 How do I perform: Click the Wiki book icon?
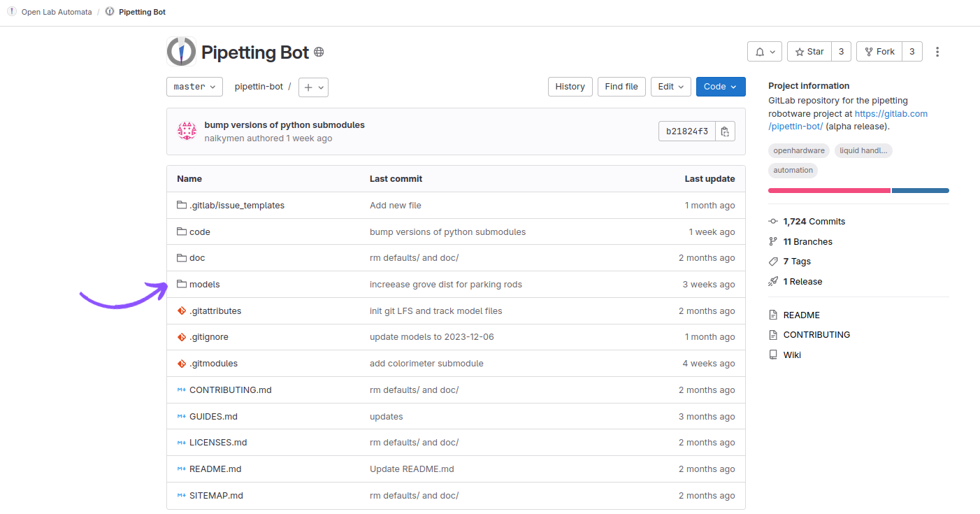tap(773, 355)
